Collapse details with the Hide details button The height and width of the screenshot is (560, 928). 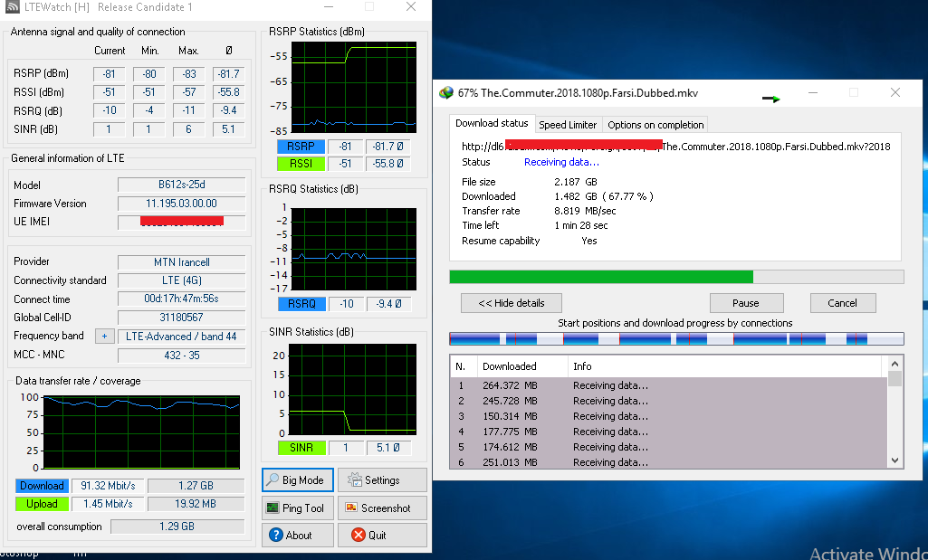tap(512, 303)
